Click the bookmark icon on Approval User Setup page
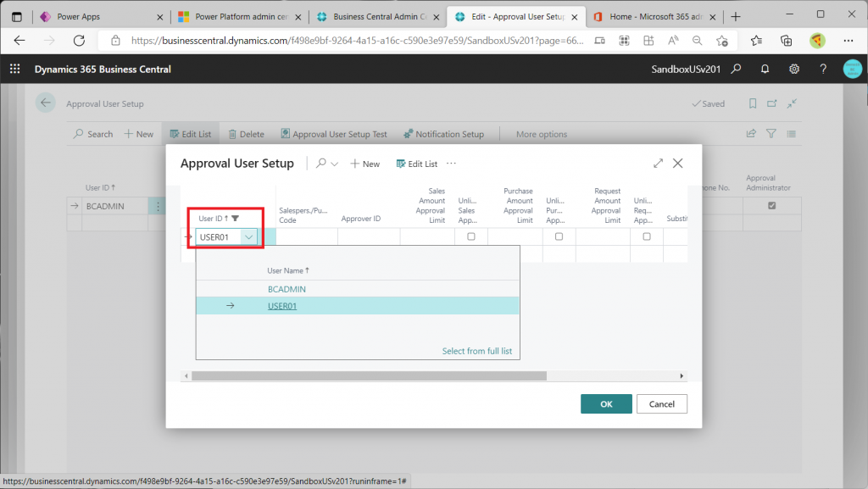Viewport: 868px width, 489px height. pos(753,103)
